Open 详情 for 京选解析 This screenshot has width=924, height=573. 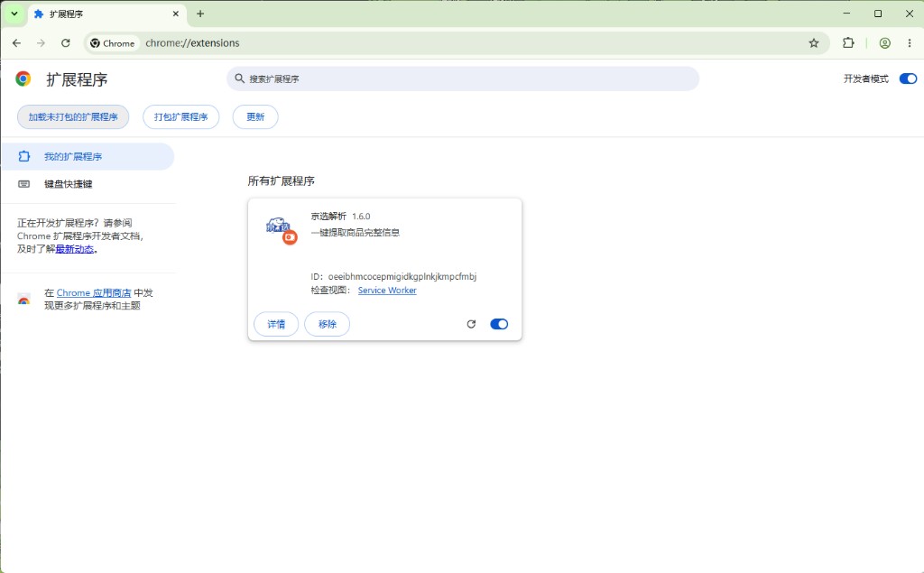tap(276, 324)
